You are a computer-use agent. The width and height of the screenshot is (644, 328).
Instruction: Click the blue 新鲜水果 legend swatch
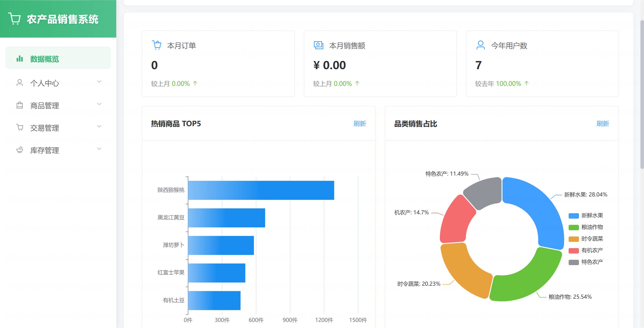click(x=574, y=216)
